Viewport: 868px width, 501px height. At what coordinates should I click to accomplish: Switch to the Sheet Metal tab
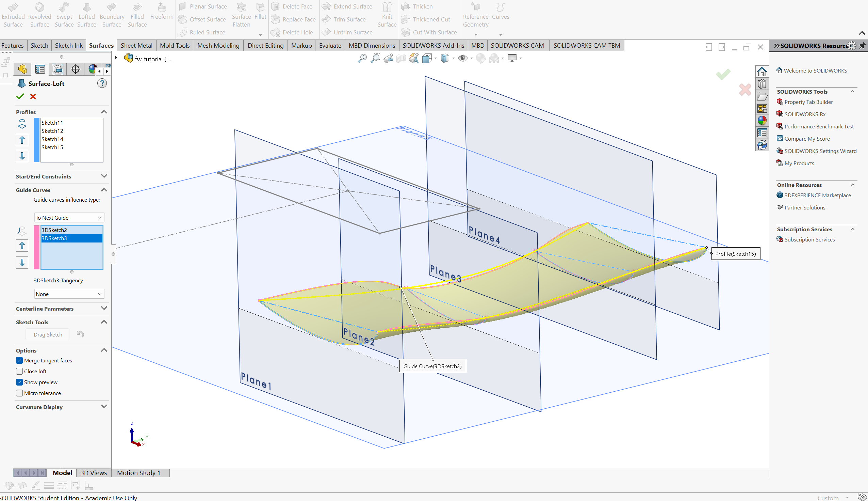[136, 45]
